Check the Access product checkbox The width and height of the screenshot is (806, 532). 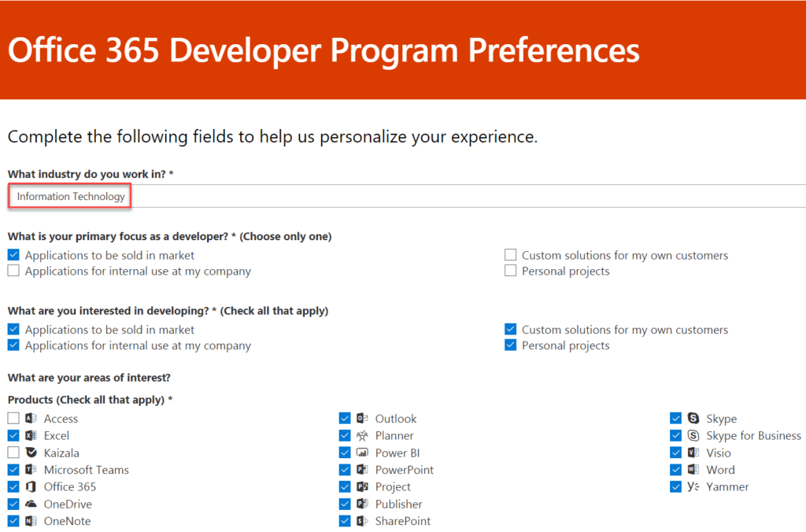pyautogui.click(x=13, y=419)
